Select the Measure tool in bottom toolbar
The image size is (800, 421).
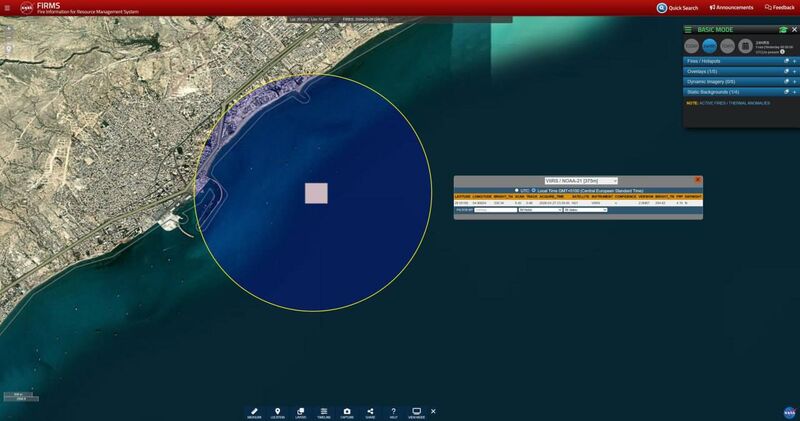click(x=254, y=412)
